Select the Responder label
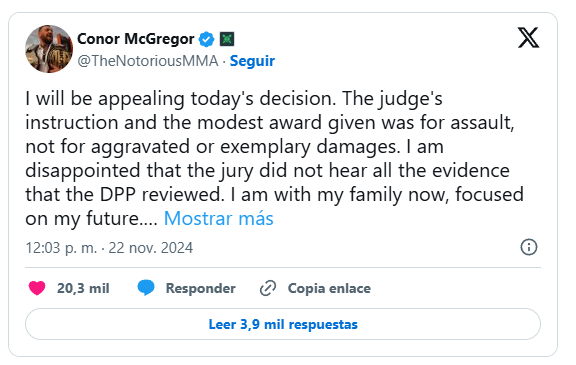The height and width of the screenshot is (365, 576). coord(201,288)
